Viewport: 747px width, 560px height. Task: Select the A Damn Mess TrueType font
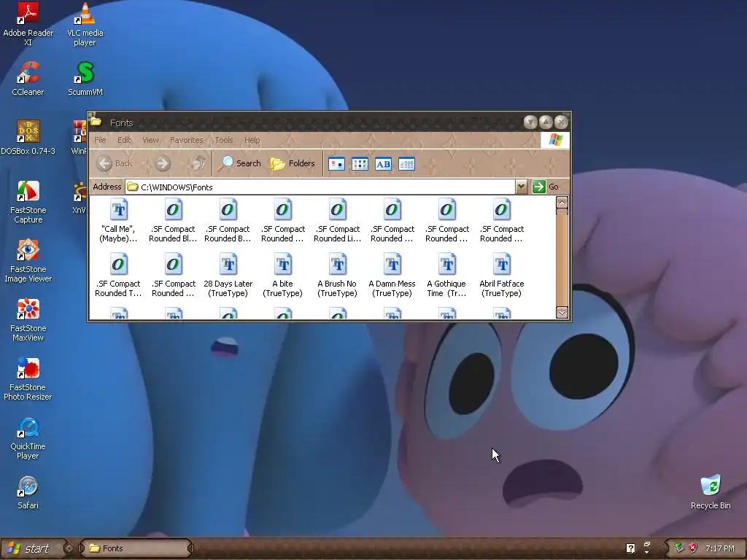pos(392,275)
